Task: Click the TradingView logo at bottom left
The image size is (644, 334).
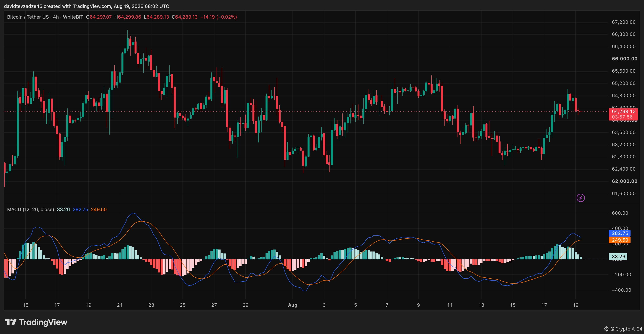Action: point(36,322)
